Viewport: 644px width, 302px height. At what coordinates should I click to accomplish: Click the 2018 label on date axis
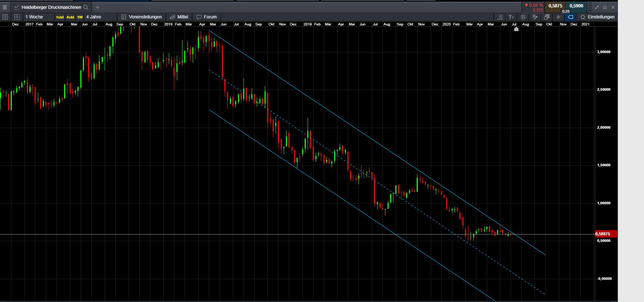click(x=168, y=24)
